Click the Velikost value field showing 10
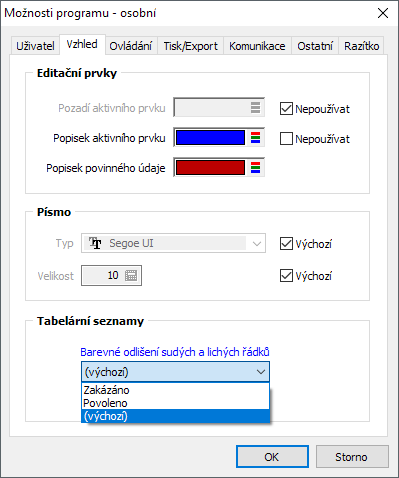This screenshot has height=478, width=399. (111, 275)
